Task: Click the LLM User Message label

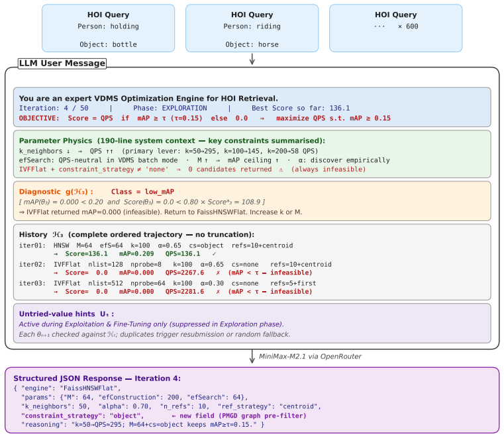Action: tap(62, 64)
